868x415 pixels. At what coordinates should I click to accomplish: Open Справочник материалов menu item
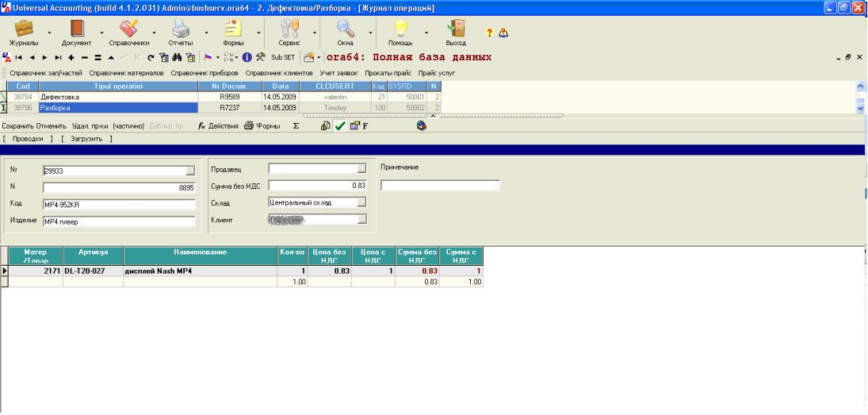coord(126,73)
